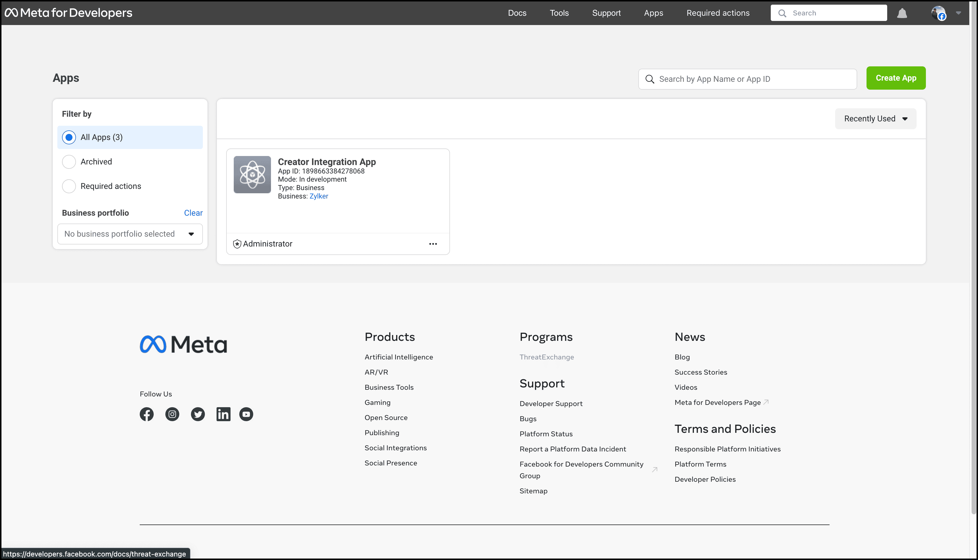Open the Recently Used sort dropdown
Image resolution: width=978 pixels, height=560 pixels.
click(x=875, y=119)
